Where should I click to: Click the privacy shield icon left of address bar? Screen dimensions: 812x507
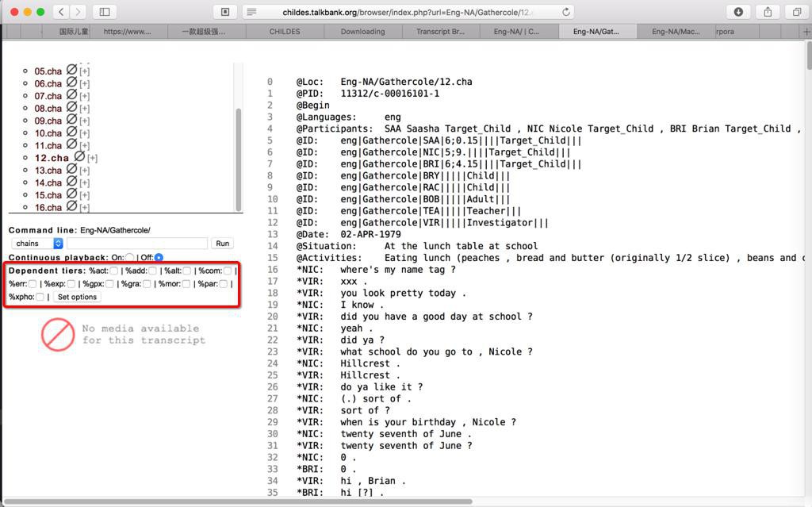[x=225, y=12]
